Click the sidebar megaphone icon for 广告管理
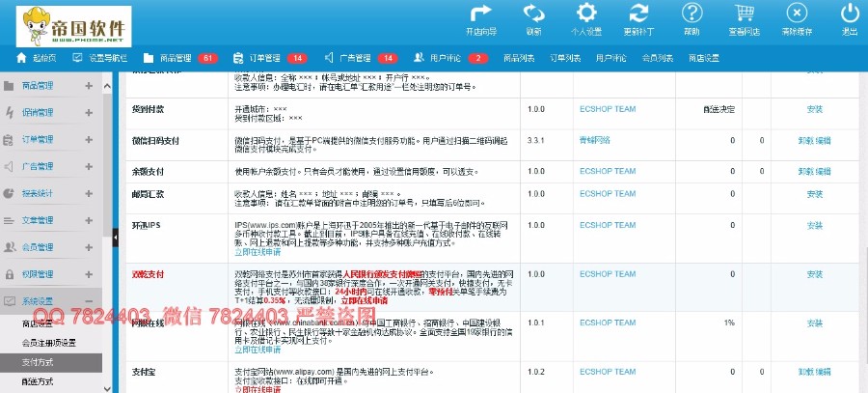This screenshot has height=393, width=868. click(x=9, y=166)
